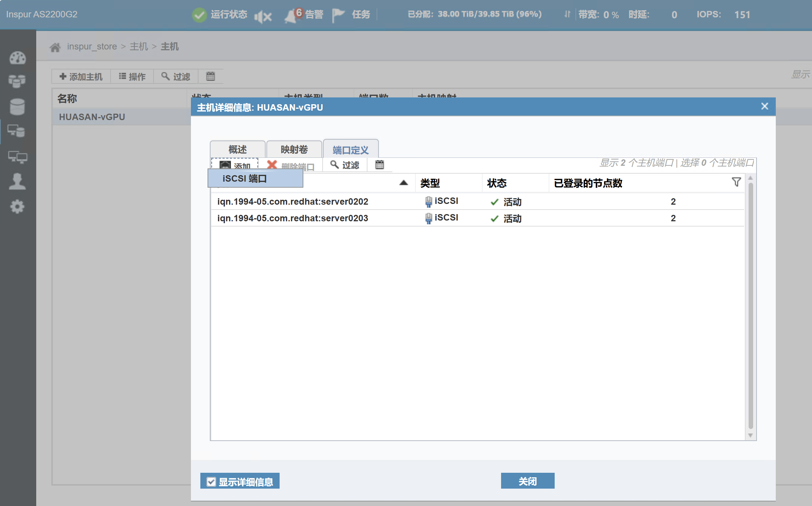Click the 添加主机 button
The width and height of the screenshot is (812, 506).
tap(81, 77)
